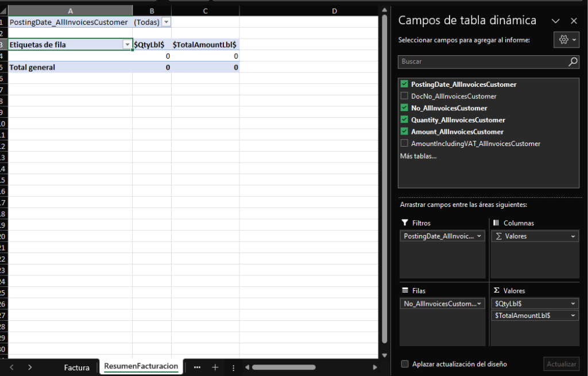Uncheck Amount_AllInvoicesCustomer field
Screen dimensions: 588x376
click(x=404, y=132)
